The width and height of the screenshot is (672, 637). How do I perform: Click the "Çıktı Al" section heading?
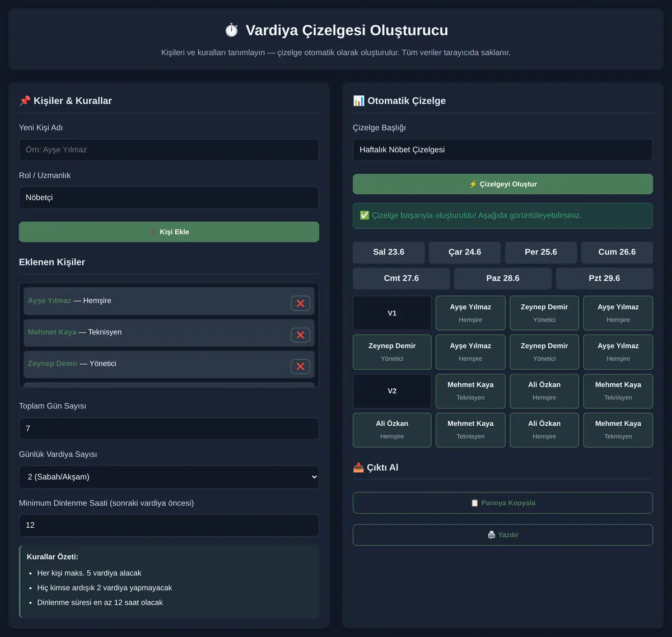[x=376, y=467]
